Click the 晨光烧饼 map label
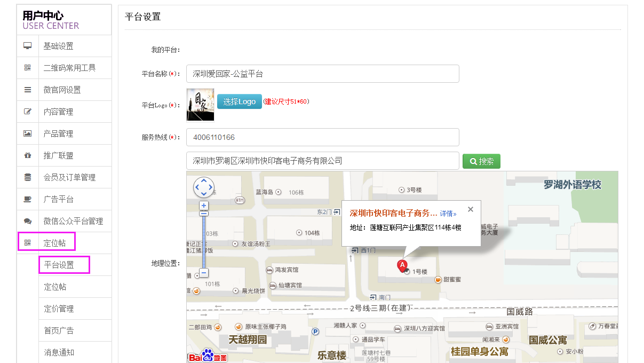This screenshot has width=644, height=363. [x=253, y=291]
